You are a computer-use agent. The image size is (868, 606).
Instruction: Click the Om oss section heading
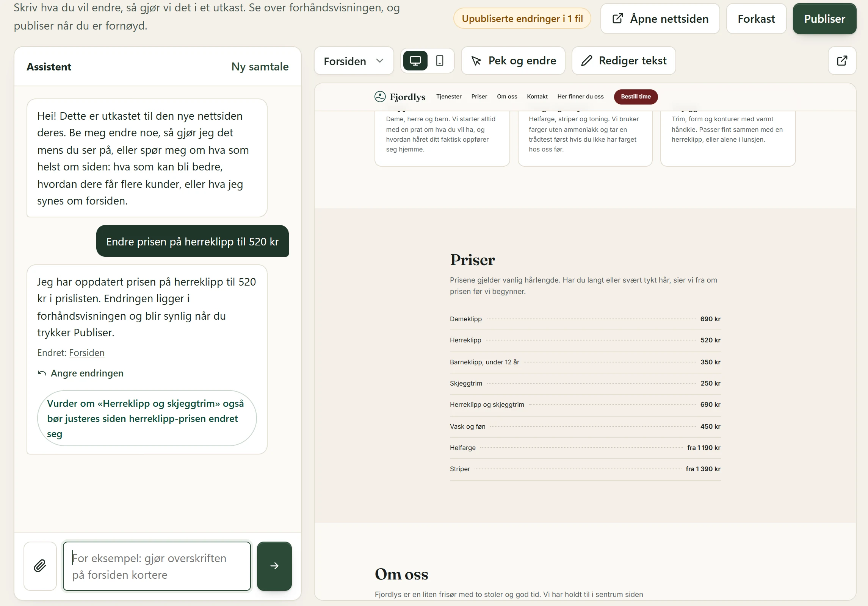click(401, 574)
